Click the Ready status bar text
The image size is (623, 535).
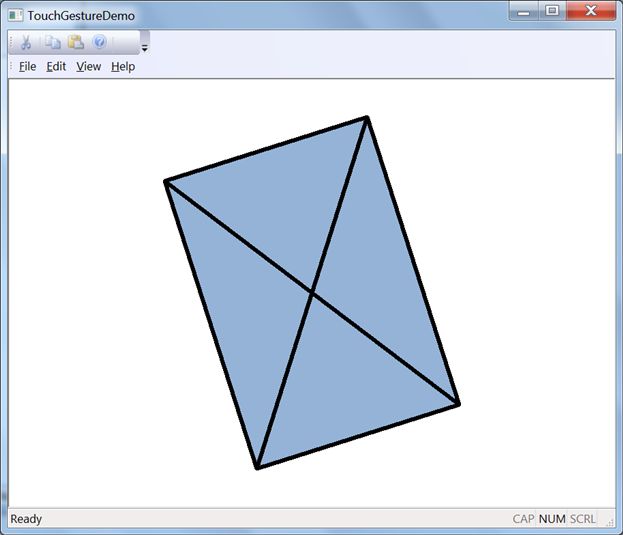(x=26, y=519)
